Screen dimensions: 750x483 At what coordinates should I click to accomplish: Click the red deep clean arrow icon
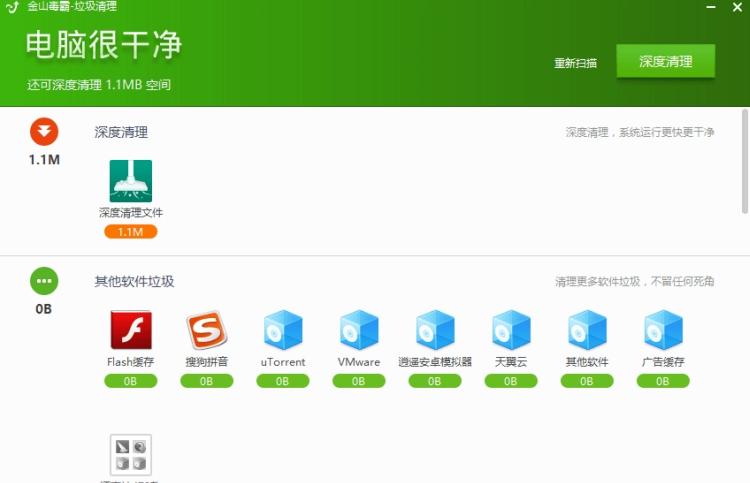[x=44, y=132]
